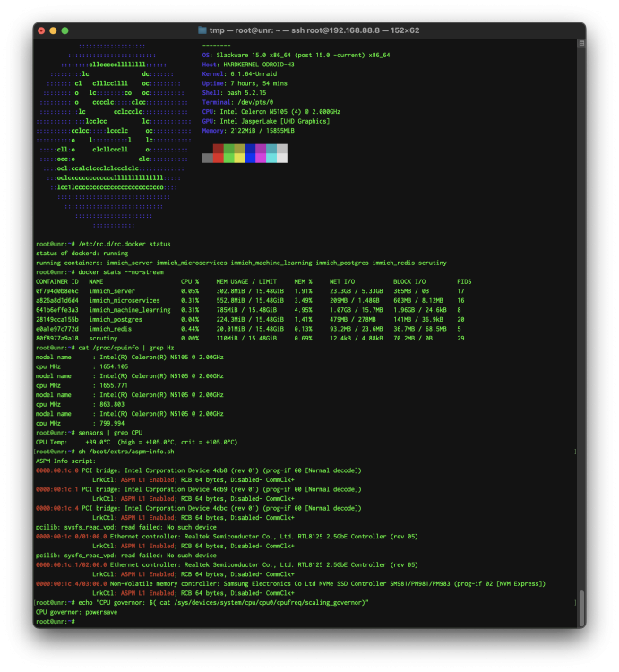Click the split pane icon above the scrollbar
Screen dimensions: 619x672
pyautogui.click(x=581, y=43)
